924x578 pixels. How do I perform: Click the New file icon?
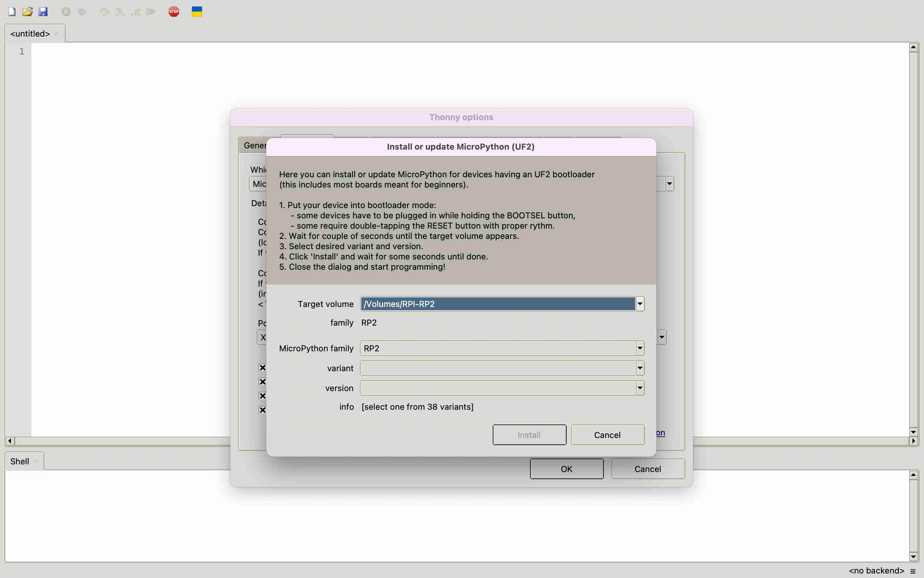[x=12, y=12]
